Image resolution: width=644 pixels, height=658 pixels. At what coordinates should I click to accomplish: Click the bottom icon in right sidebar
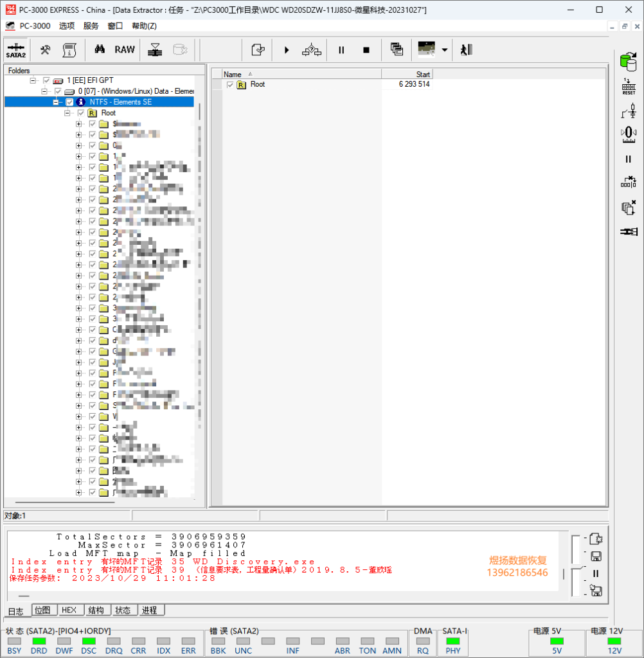tap(629, 231)
